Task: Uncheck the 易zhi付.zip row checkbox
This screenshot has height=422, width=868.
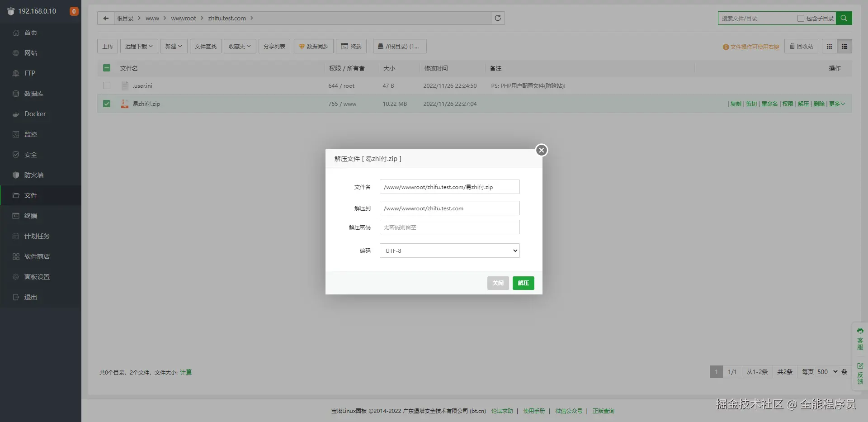Action: [107, 104]
